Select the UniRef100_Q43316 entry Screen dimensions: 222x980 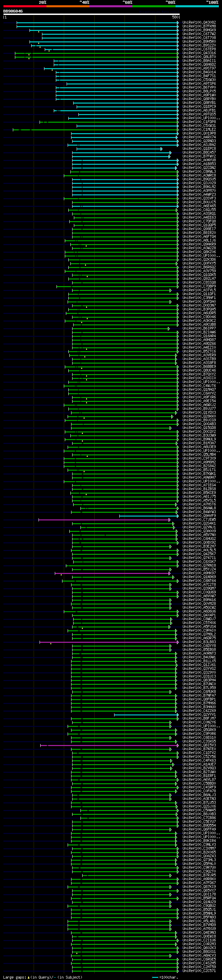point(199,53)
